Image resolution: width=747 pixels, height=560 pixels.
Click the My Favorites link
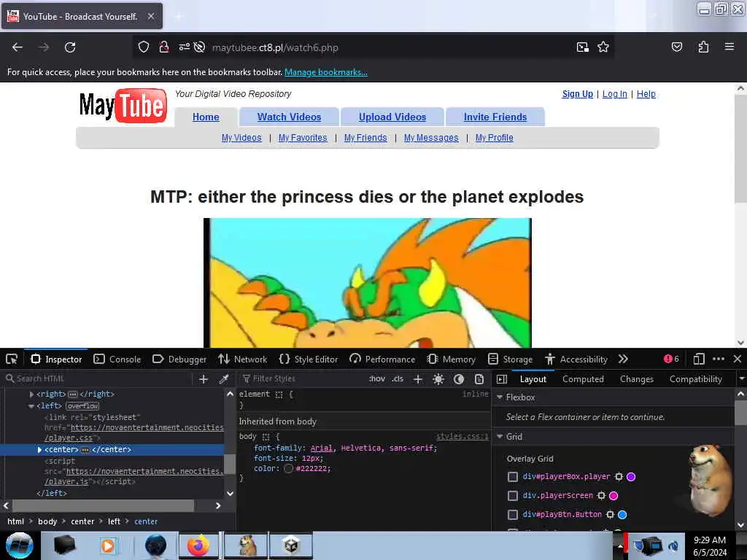coord(303,138)
